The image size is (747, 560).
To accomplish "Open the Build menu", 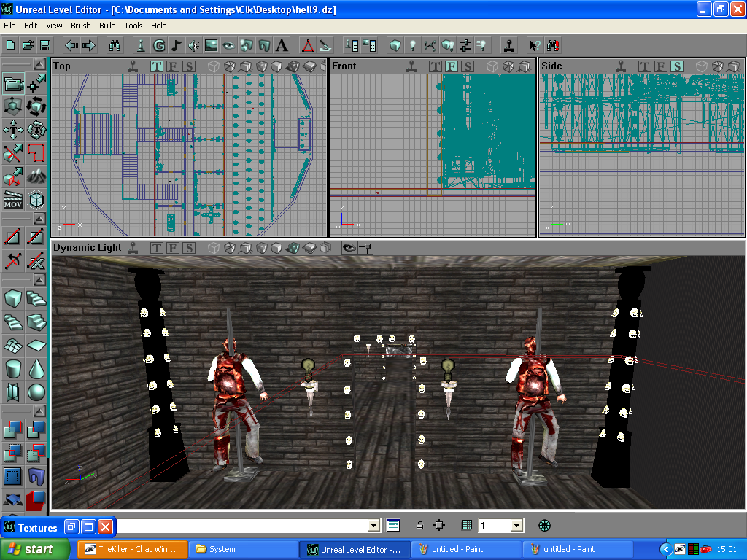I will pyautogui.click(x=107, y=26).
